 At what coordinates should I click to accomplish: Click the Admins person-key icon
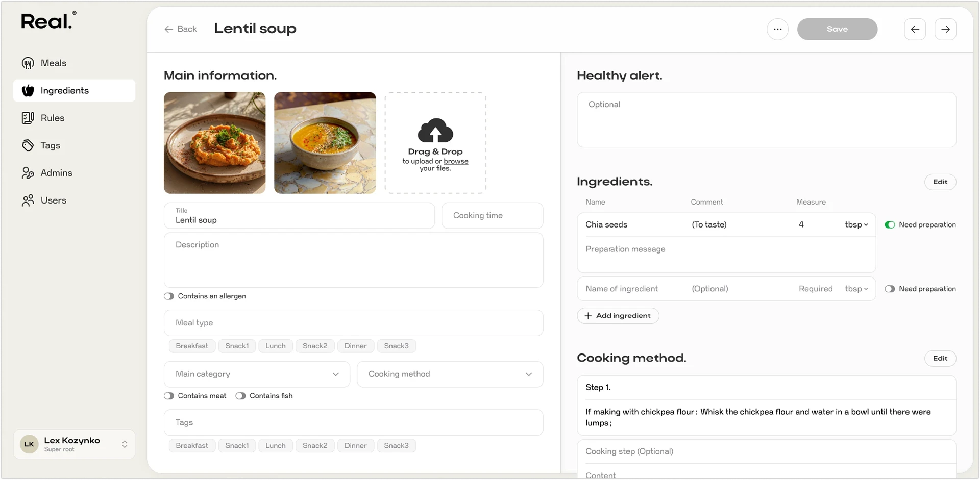click(x=28, y=173)
